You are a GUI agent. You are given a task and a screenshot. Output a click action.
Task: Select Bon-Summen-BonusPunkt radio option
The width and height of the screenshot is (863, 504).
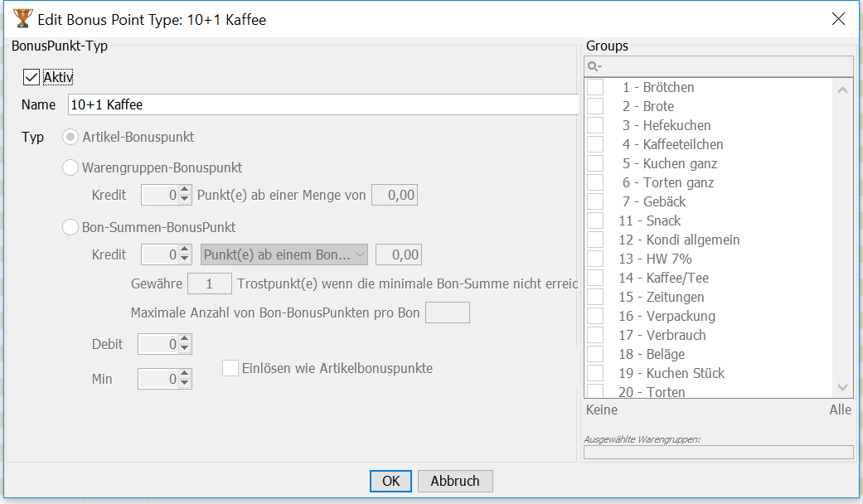[71, 226]
